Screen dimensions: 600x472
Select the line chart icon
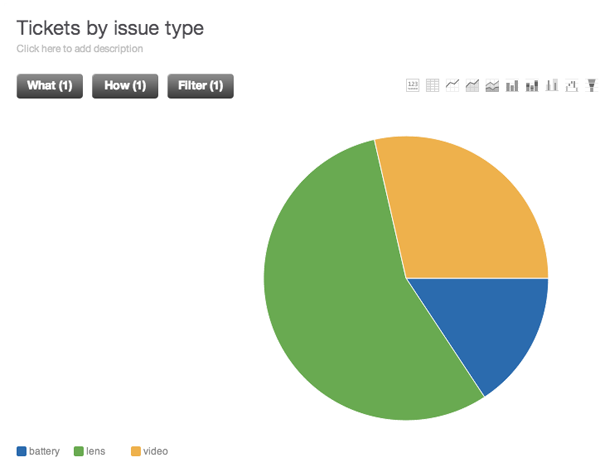453,86
